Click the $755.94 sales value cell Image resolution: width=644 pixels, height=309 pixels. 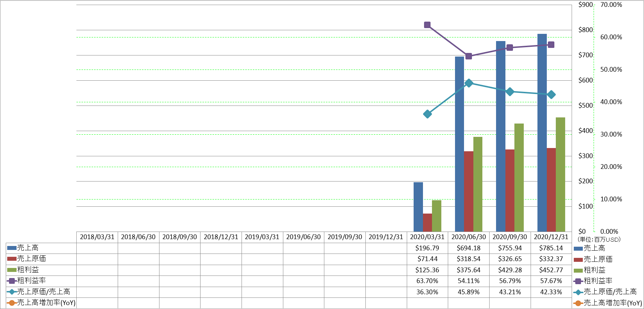coord(510,248)
